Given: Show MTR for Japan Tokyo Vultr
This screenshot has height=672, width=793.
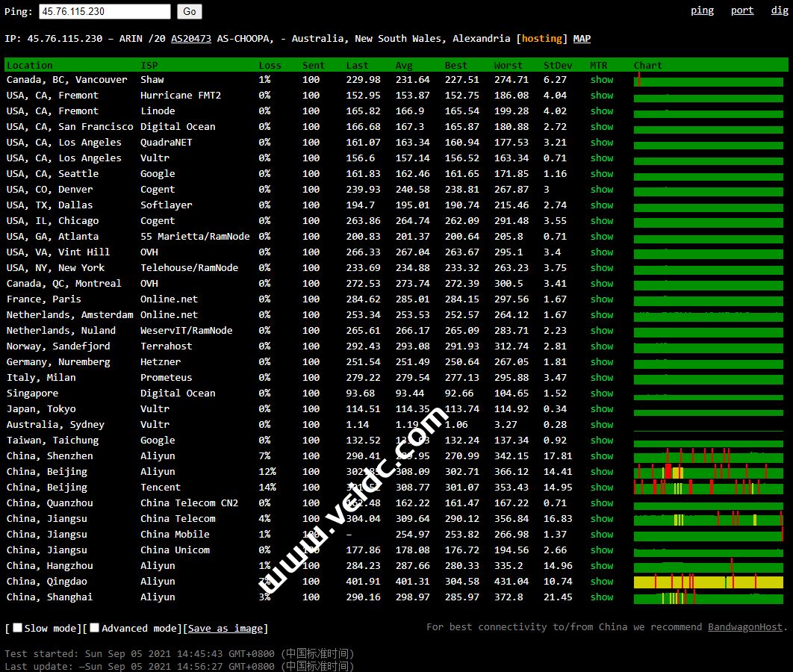Looking at the screenshot, I should [601, 409].
